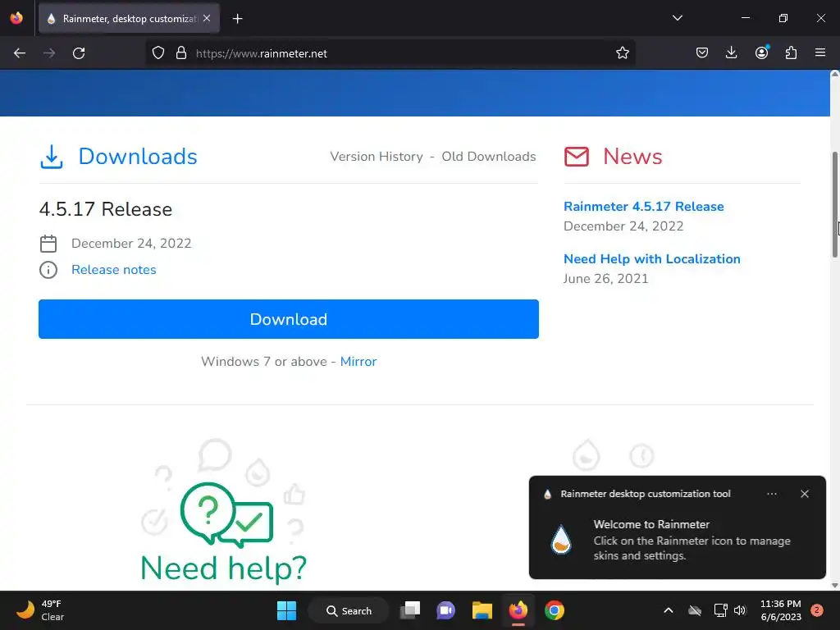Open the Save to Pocket icon
The image size is (840, 630).
tap(702, 53)
